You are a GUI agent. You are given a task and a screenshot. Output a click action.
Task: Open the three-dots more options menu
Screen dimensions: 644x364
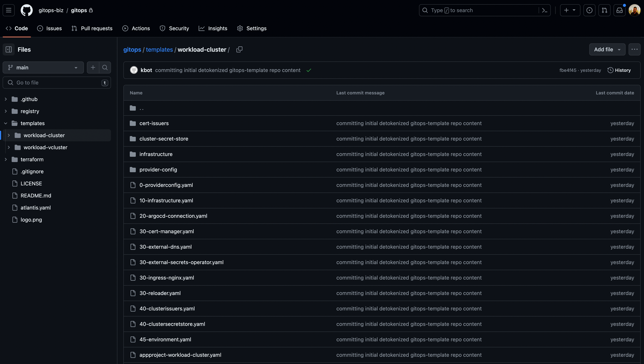pos(634,50)
